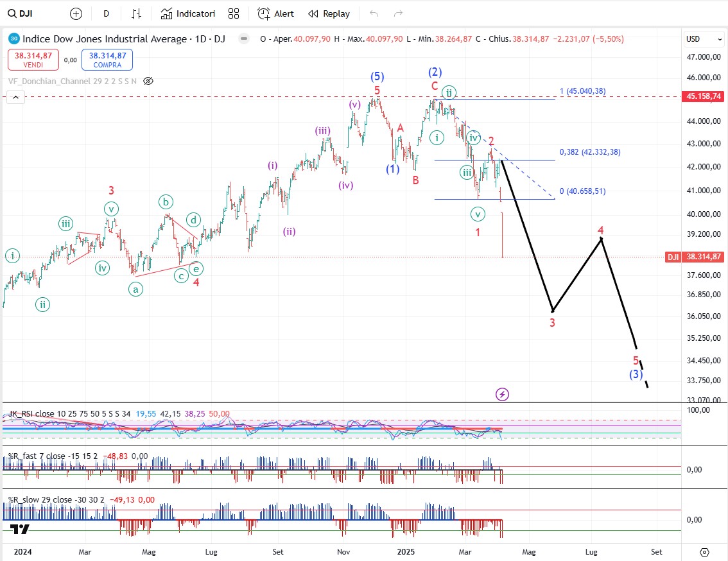Redo the chart action

tap(398, 14)
